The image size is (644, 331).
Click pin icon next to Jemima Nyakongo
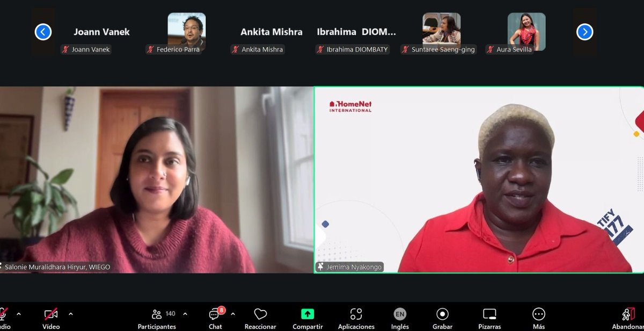[321, 267]
